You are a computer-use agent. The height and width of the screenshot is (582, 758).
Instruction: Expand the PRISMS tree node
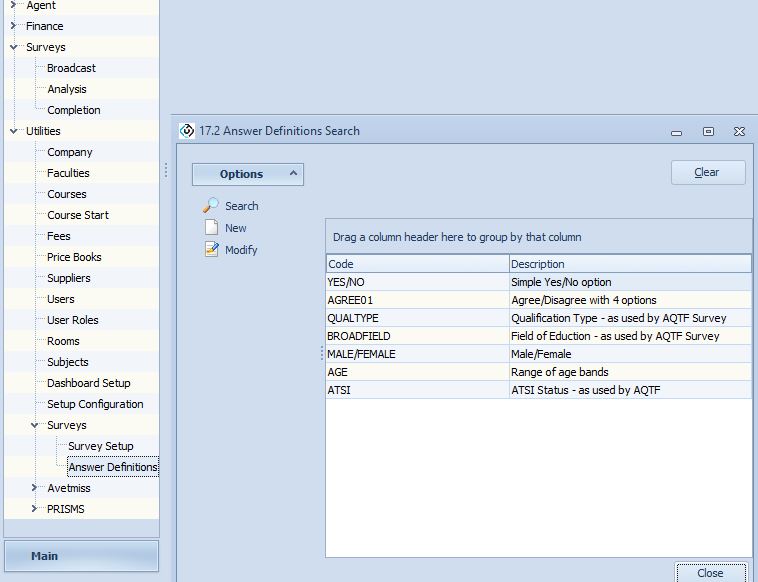(x=35, y=509)
